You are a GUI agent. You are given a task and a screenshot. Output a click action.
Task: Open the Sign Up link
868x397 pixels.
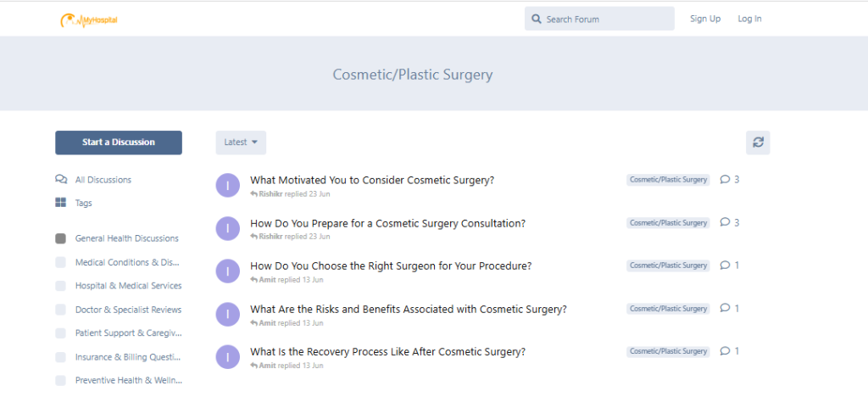(705, 19)
